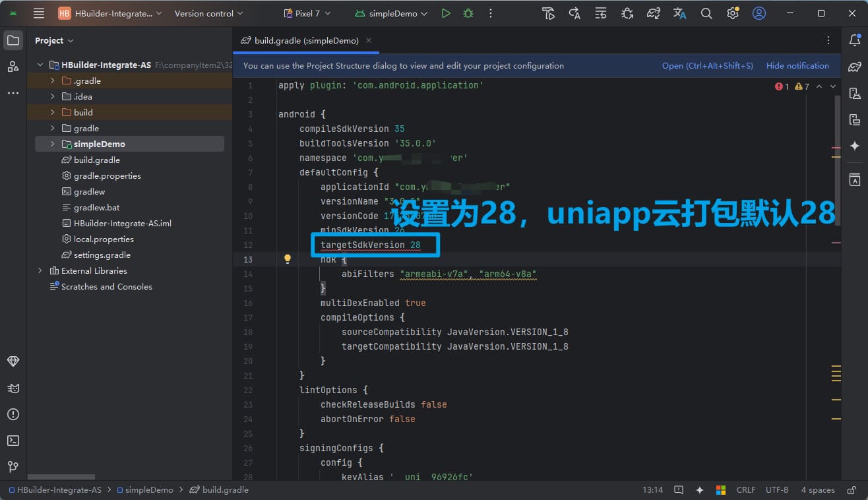Open the Logcat tool window
The image size is (868, 500).
(13, 388)
